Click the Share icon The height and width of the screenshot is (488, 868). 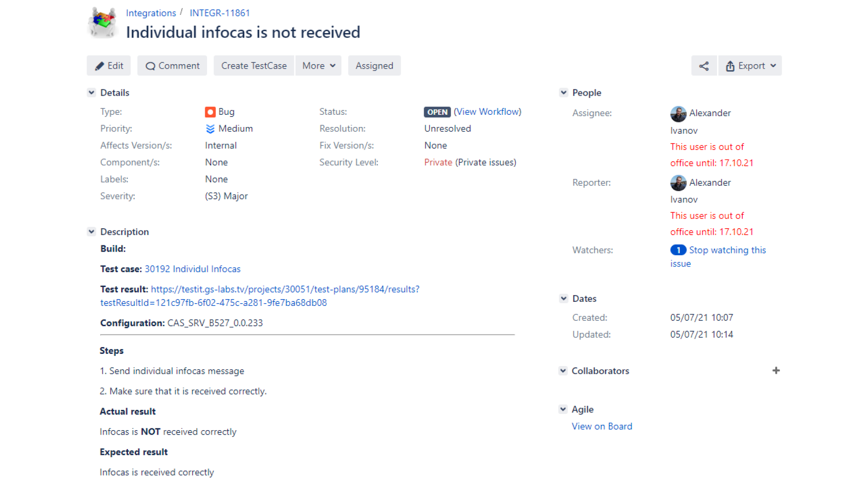coord(703,66)
